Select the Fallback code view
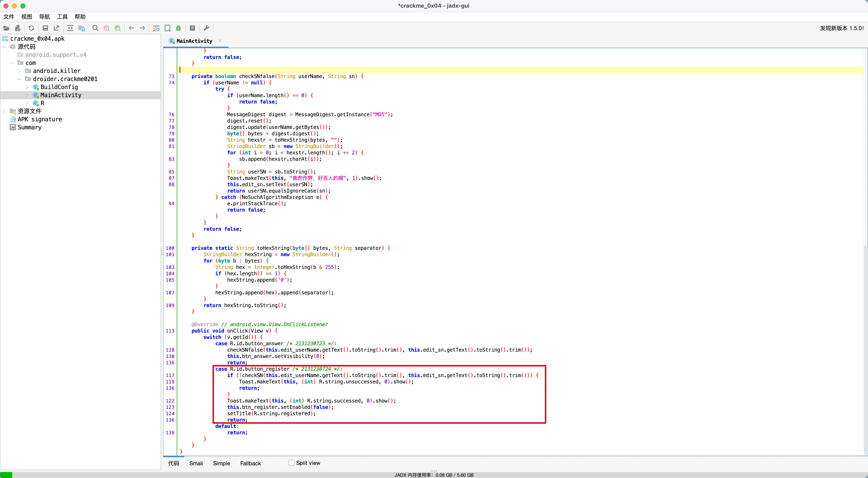The image size is (868, 478). [x=250, y=463]
